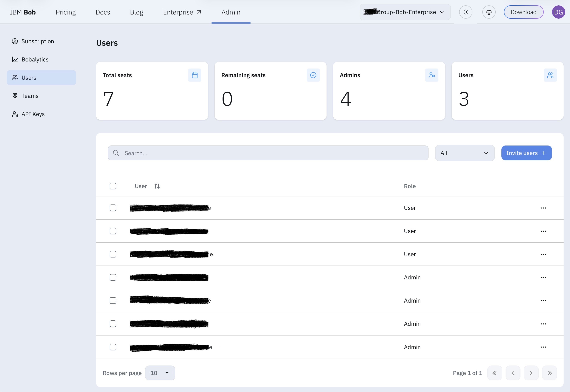Tick the select-all checkbox in table header
570x392 pixels.
pos(113,186)
